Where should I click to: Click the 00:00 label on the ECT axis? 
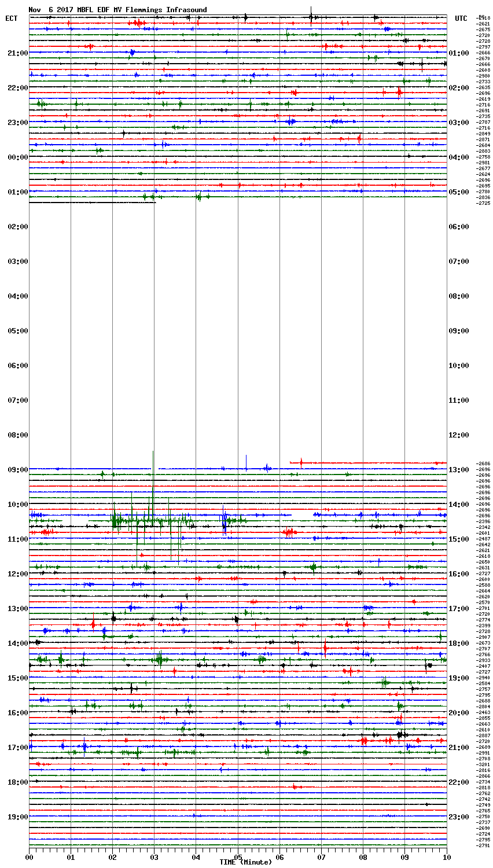click(x=17, y=157)
